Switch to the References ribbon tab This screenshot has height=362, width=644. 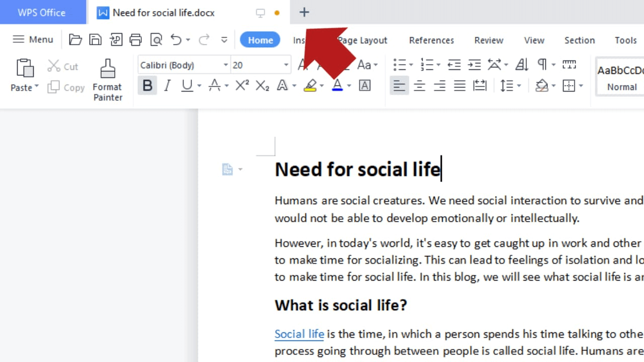431,40
